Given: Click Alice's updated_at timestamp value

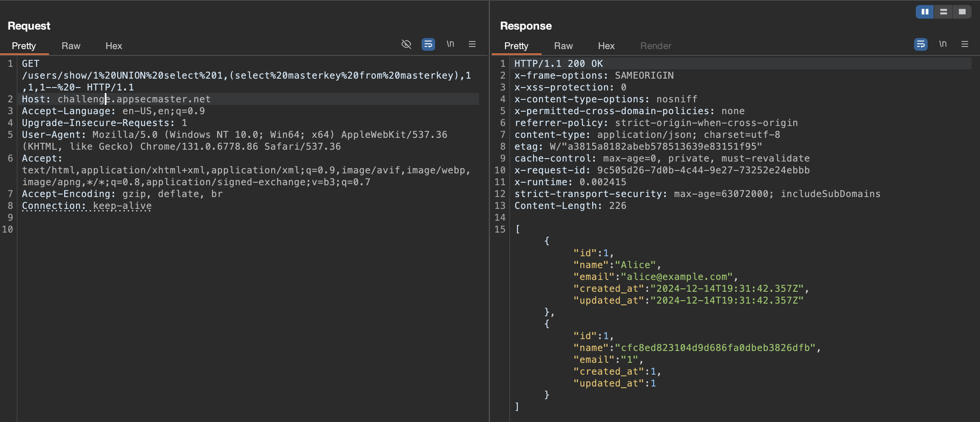Looking at the screenshot, I should tap(727, 300).
